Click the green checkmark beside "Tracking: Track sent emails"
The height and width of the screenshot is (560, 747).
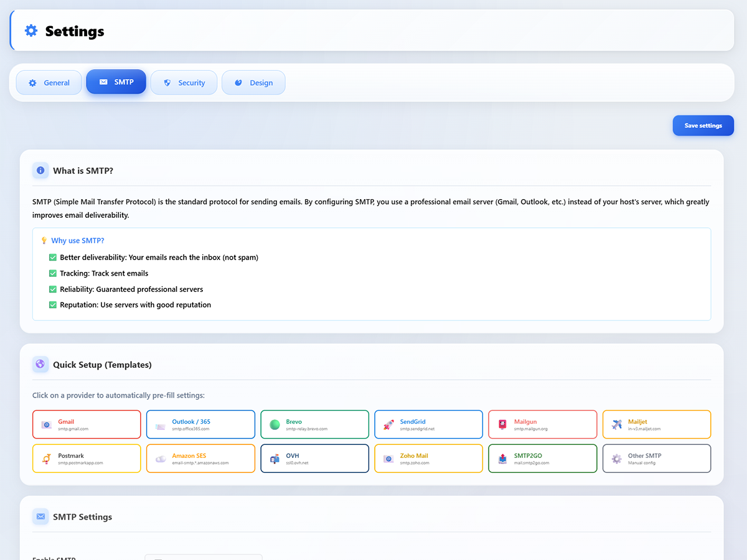[x=53, y=273]
